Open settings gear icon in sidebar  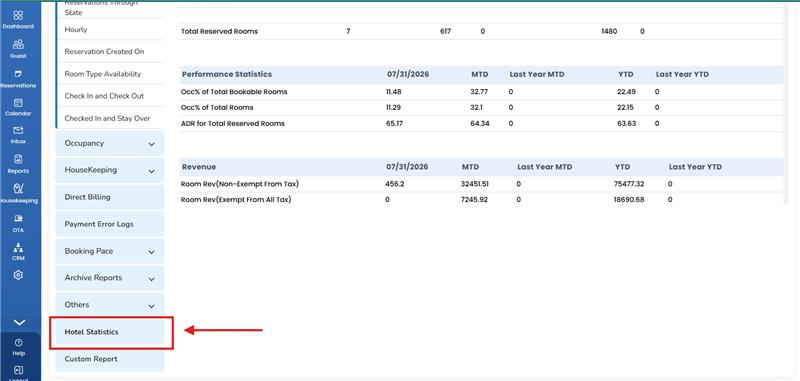click(x=18, y=275)
